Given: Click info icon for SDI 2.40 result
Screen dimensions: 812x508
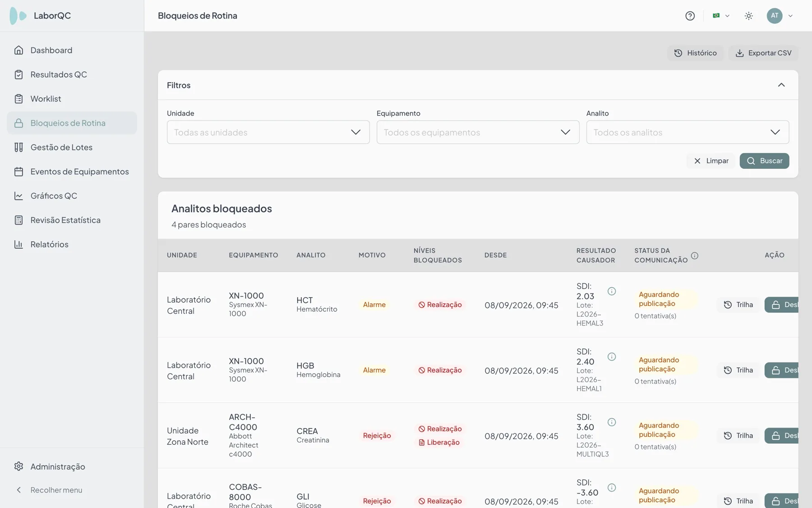Looking at the screenshot, I should pos(612,357).
